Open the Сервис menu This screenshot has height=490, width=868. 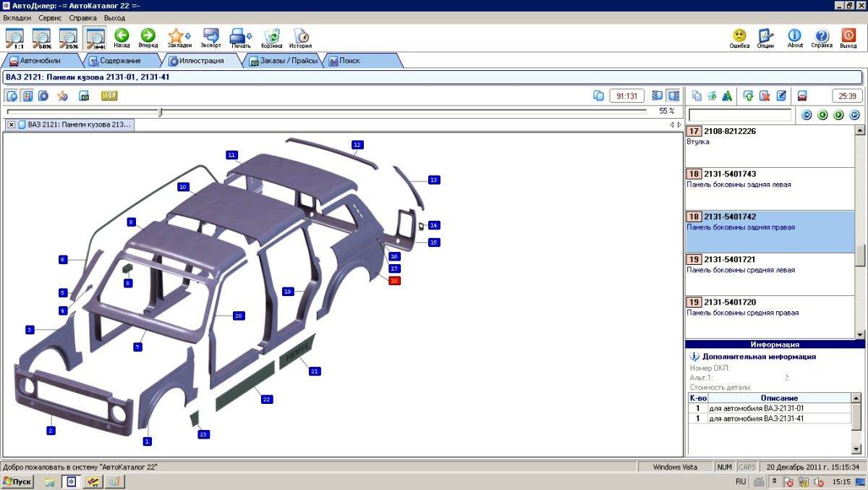[x=50, y=17]
